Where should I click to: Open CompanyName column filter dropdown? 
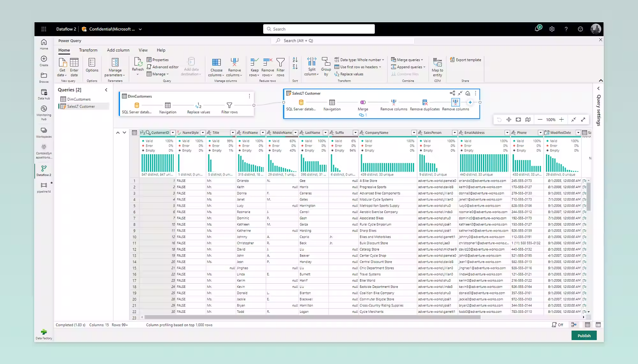[x=414, y=133]
